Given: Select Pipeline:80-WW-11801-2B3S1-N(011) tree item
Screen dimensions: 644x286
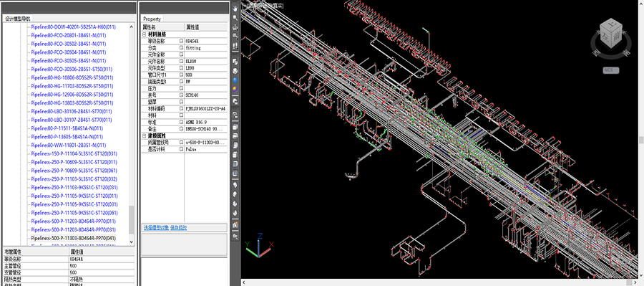Looking at the screenshot, I should click(68, 146).
